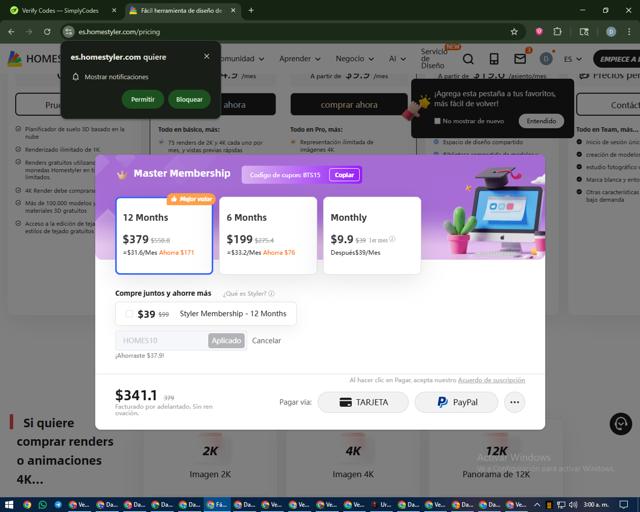The width and height of the screenshot is (640, 512).
Task: Reload the page with refresh icon
Action: coord(47,32)
